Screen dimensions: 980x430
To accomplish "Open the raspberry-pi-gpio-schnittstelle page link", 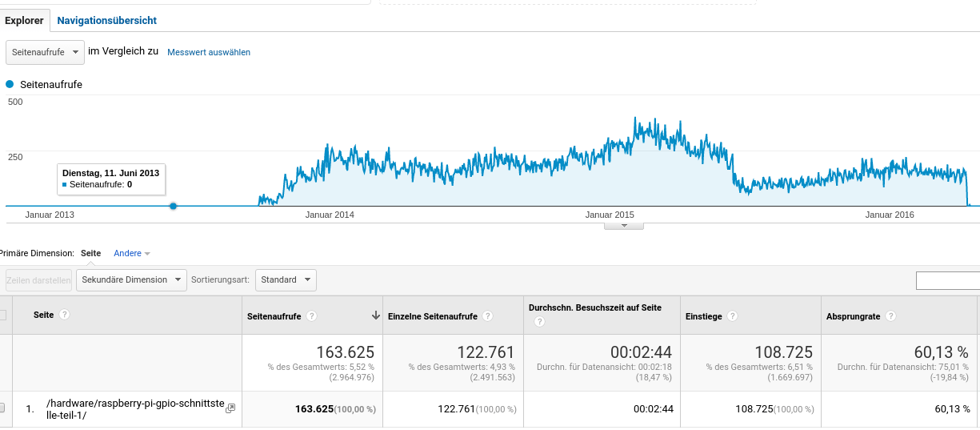I will (134, 409).
